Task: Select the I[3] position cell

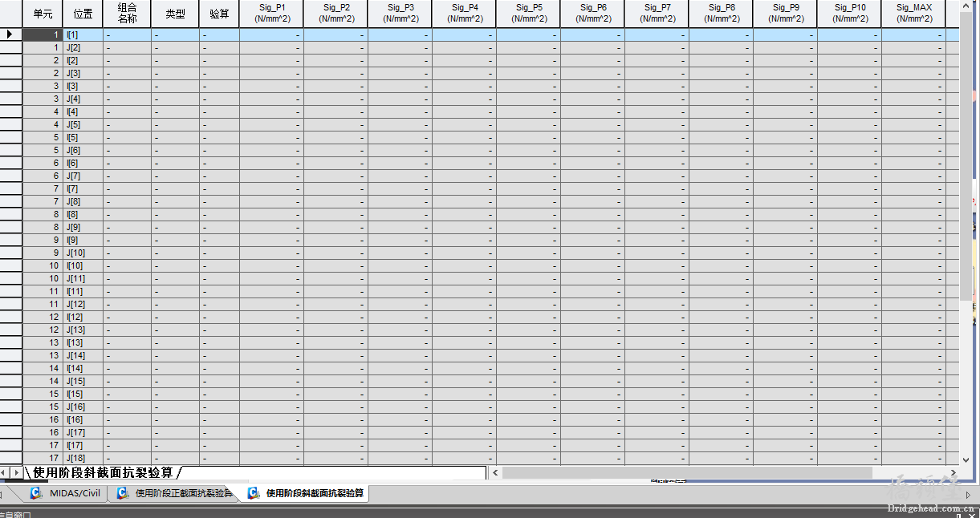Action: (x=83, y=86)
